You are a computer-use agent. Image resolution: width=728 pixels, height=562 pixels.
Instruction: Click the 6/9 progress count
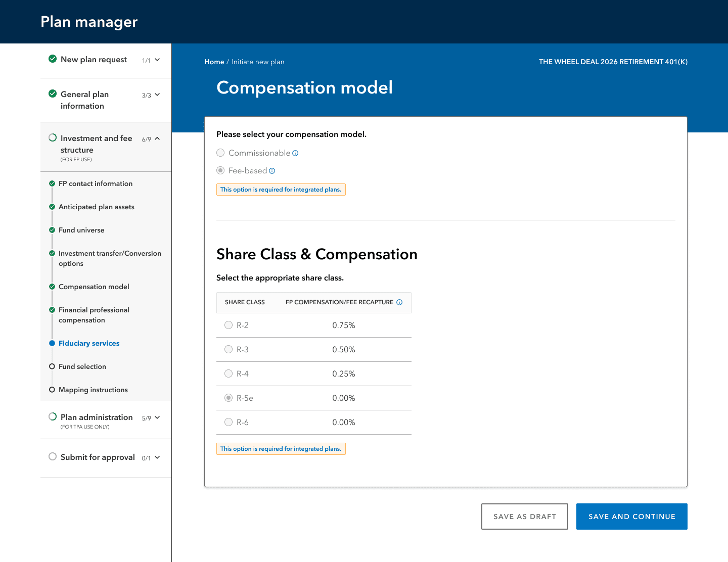[x=146, y=139]
